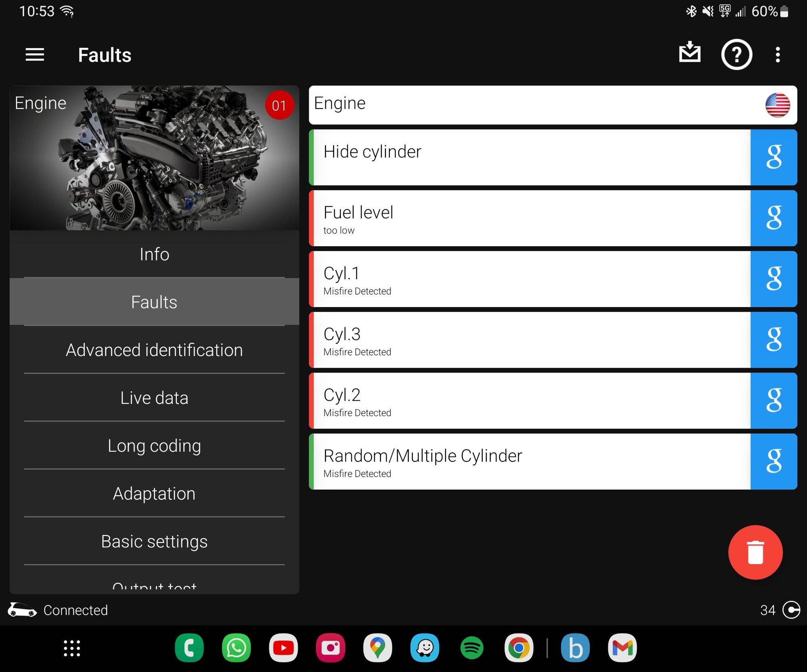Expand the Cyl.3 Misfire Detected fault
The image size is (807, 672).
529,340
